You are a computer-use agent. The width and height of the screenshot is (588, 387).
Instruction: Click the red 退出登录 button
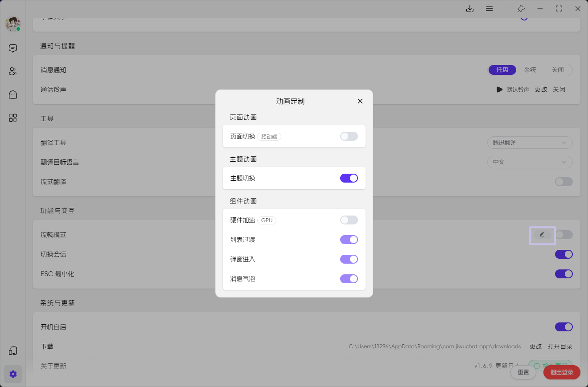coord(562,372)
